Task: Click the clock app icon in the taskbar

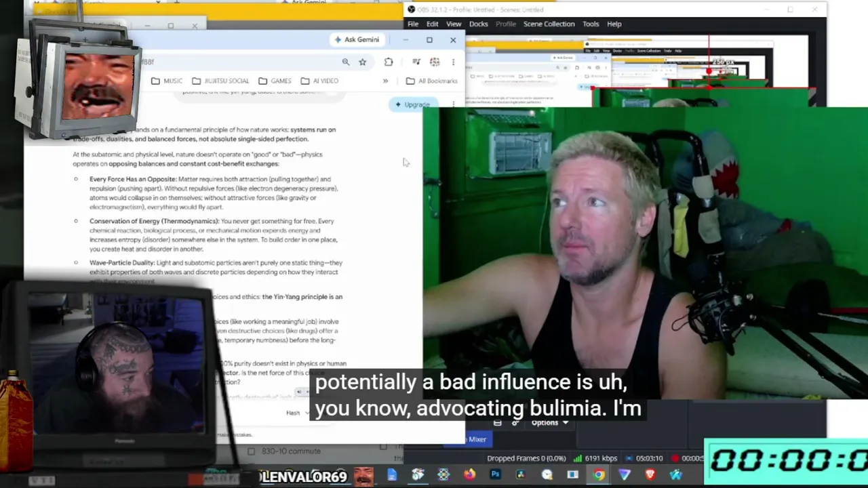Action: click(x=547, y=475)
